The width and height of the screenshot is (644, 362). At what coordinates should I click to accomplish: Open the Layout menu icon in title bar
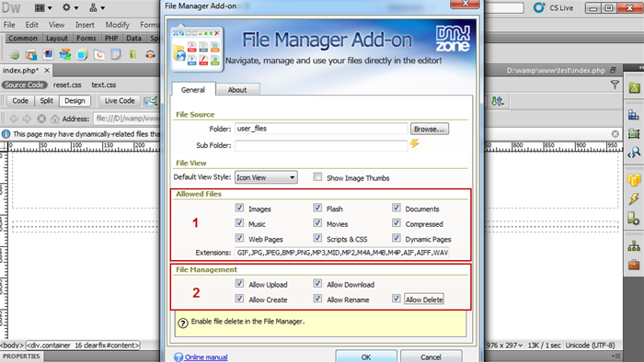(x=43, y=7)
